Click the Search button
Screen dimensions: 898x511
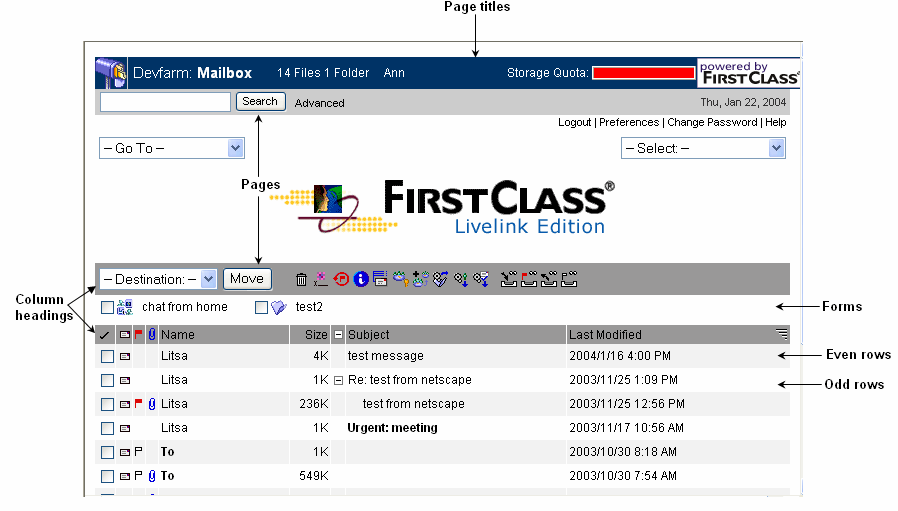tap(260, 101)
